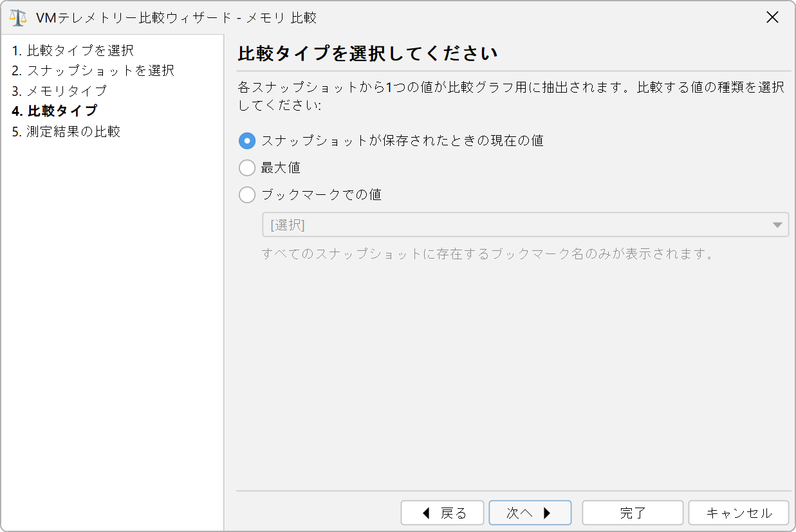Image resolution: width=796 pixels, height=532 pixels.
Task: Click the bookmark dropdown arrow
Action: [777, 225]
